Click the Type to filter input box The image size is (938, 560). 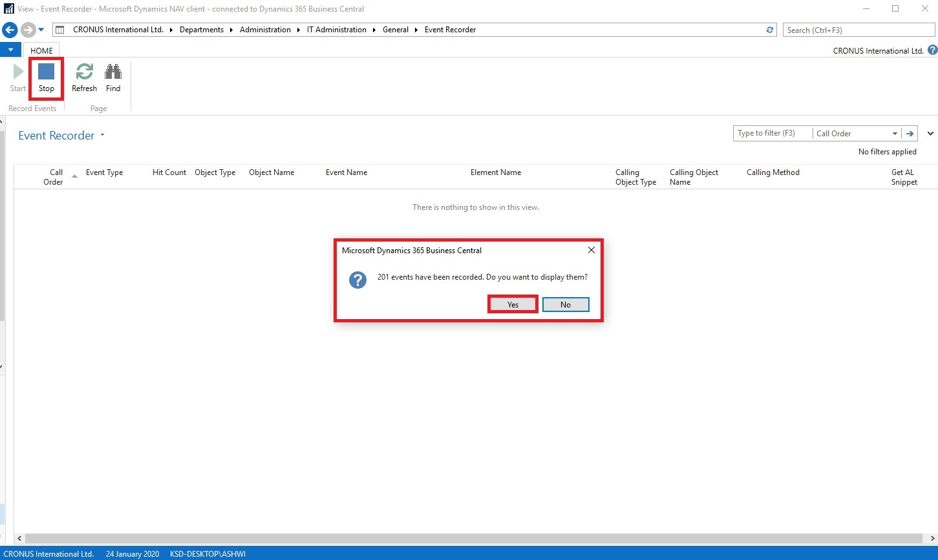pos(773,134)
